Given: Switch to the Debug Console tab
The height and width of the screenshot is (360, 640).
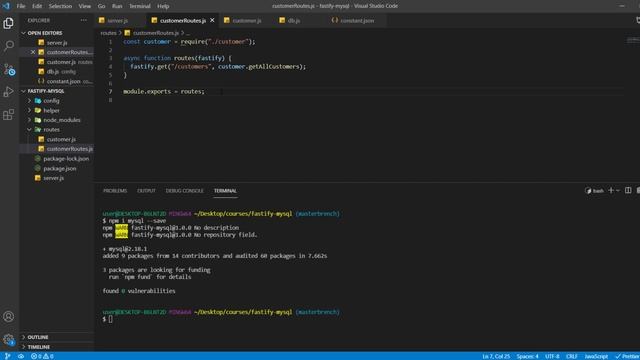Looking at the screenshot, I should pos(184,191).
